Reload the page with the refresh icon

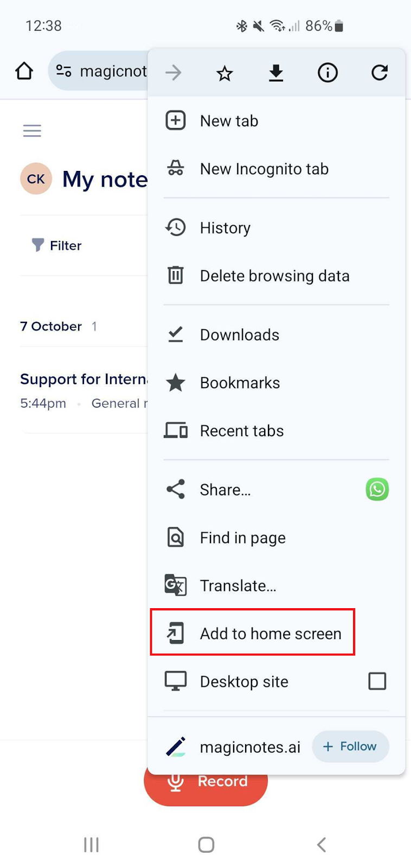(379, 72)
